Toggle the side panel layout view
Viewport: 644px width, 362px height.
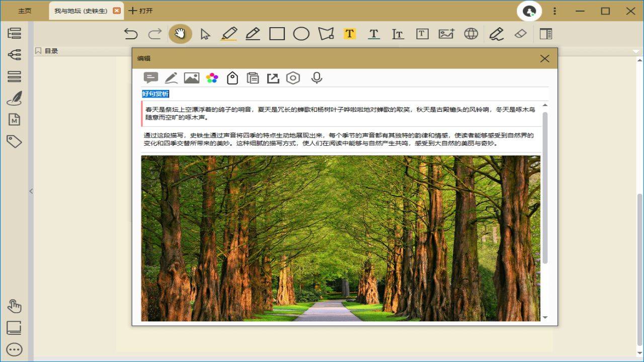click(545, 33)
